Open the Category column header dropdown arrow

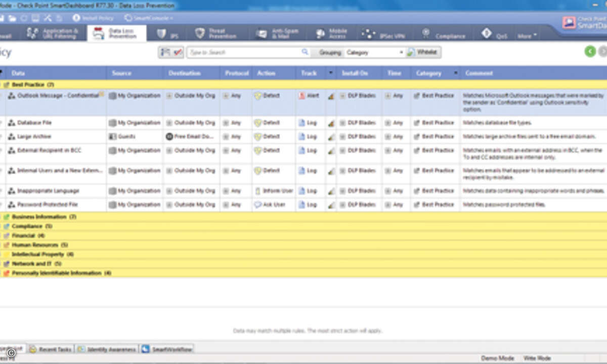tap(456, 73)
